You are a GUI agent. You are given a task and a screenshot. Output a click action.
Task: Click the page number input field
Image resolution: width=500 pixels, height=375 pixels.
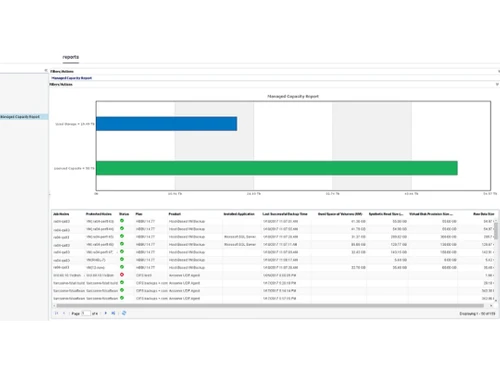coord(86,313)
